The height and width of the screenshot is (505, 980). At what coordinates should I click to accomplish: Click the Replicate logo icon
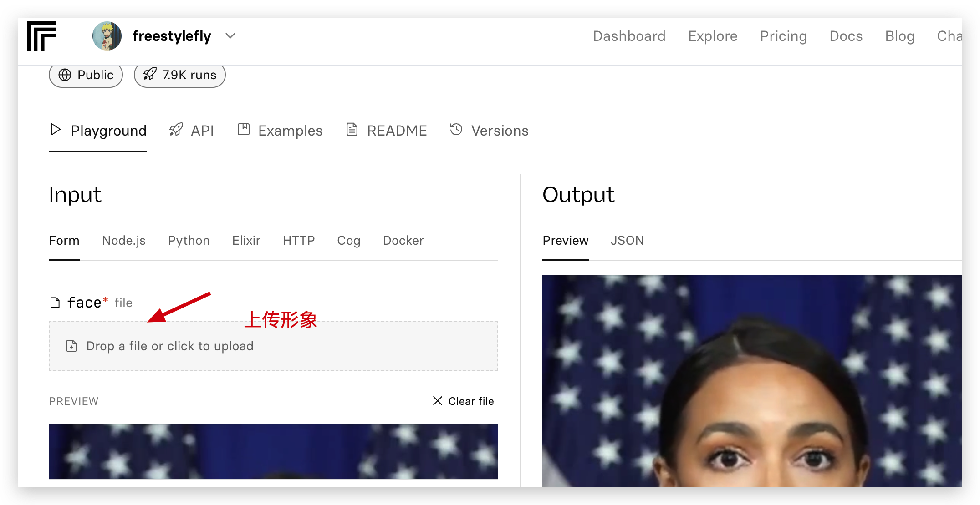pyautogui.click(x=41, y=36)
